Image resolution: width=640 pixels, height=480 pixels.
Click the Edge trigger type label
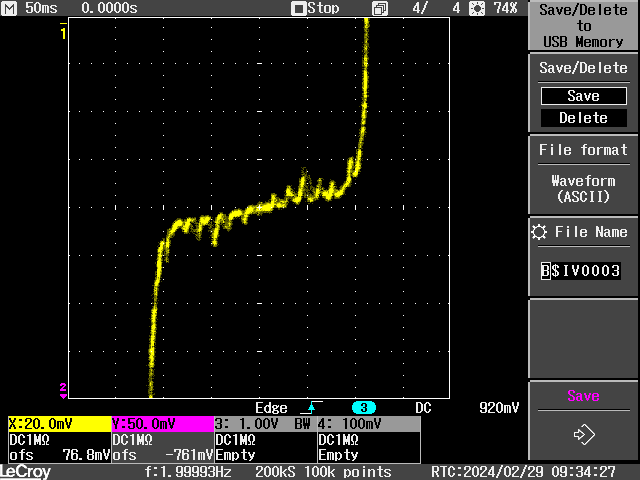click(x=271, y=408)
